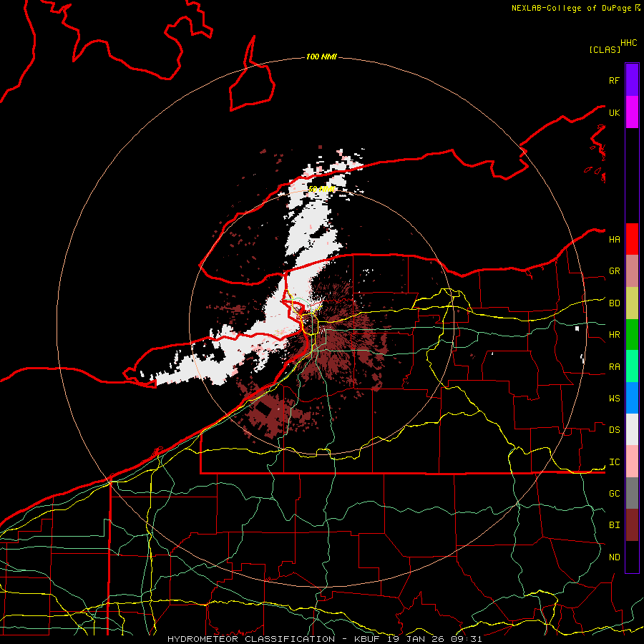
Task: Select the BD yellow legend block
Action: click(632, 303)
